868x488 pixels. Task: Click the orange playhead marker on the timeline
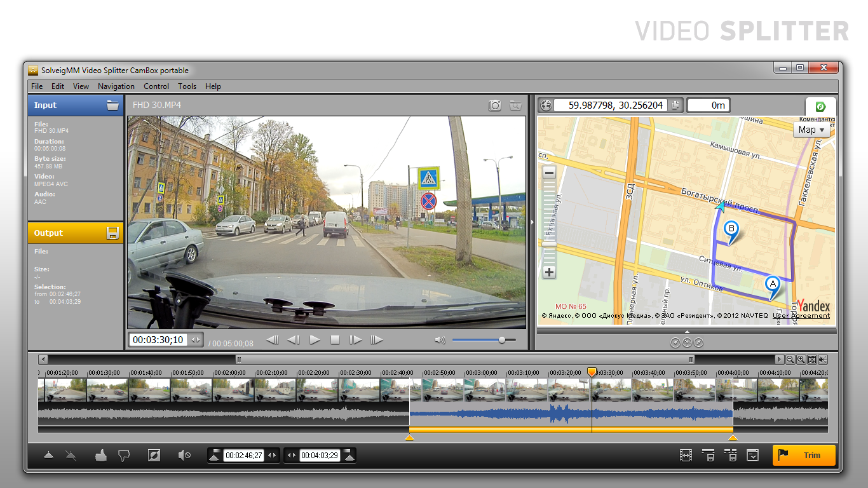click(x=592, y=370)
